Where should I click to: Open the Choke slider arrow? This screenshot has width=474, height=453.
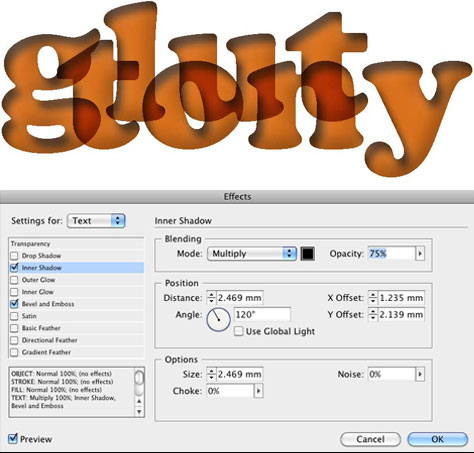point(259,391)
